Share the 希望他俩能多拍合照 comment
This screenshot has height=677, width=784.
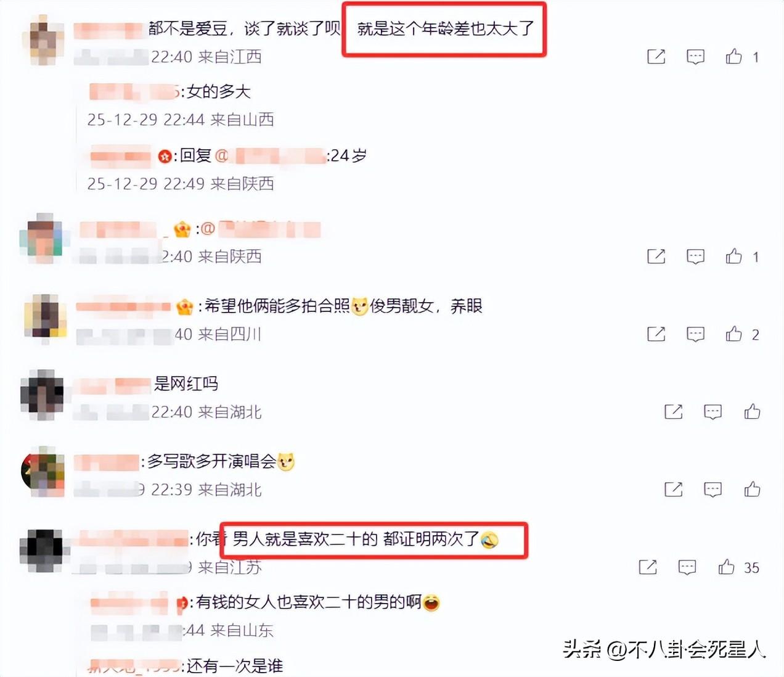click(x=656, y=334)
